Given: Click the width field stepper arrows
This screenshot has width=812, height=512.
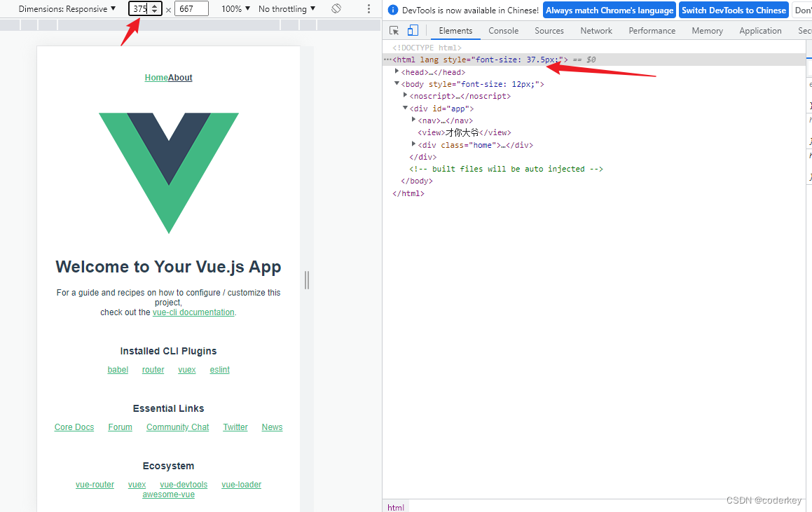Looking at the screenshot, I should point(154,9).
